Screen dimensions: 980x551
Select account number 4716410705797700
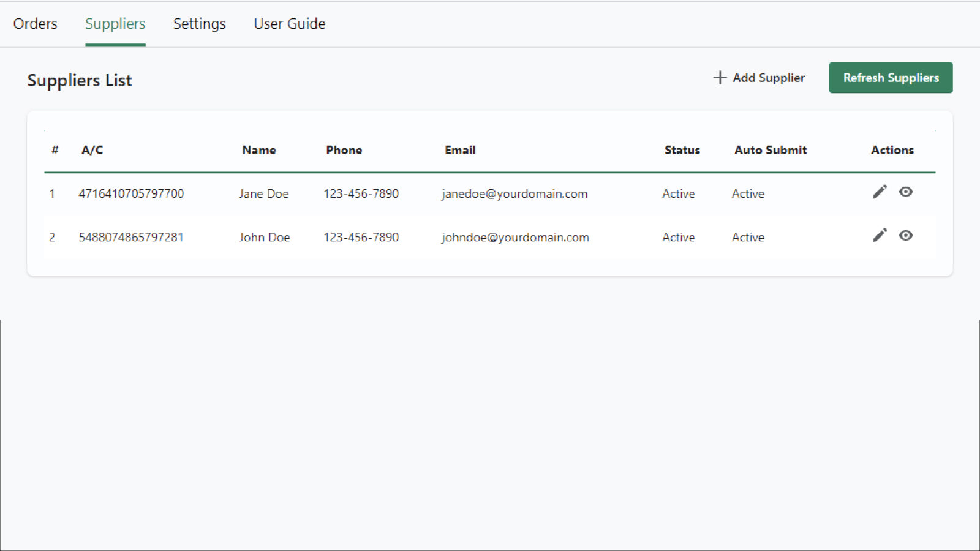131,194
